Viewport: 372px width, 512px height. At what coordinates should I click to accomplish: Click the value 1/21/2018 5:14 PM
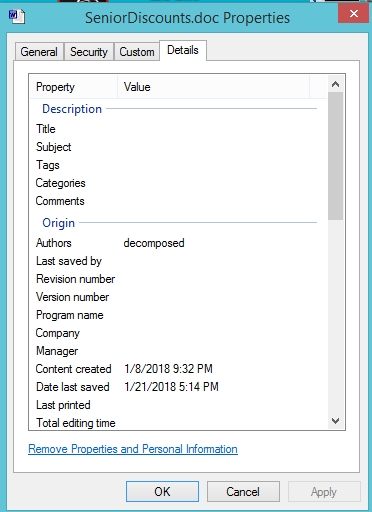click(171, 387)
